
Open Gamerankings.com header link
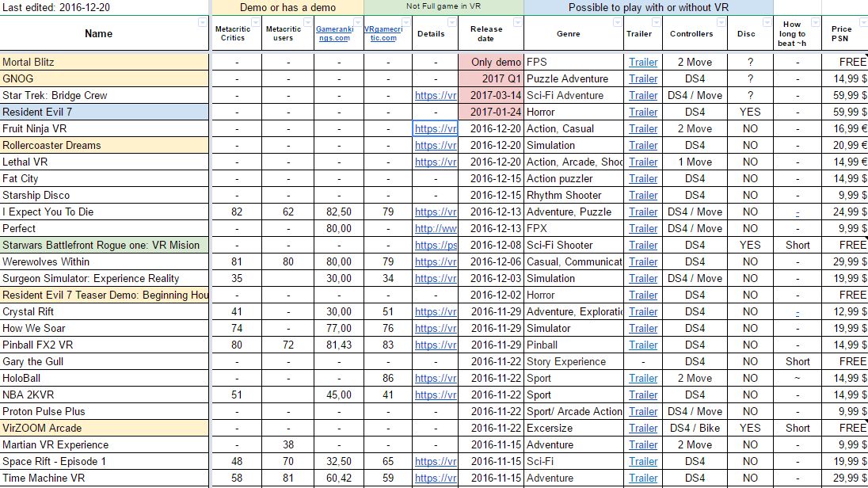click(334, 34)
